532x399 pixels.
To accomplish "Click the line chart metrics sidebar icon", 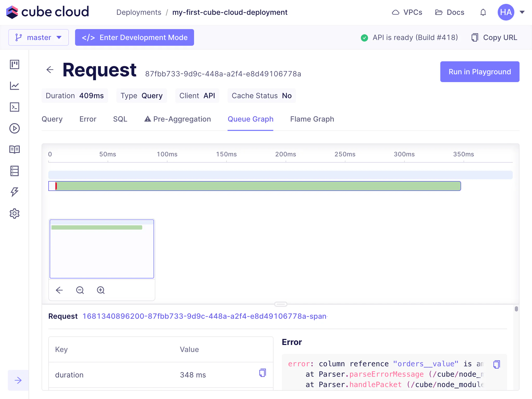I will click(x=15, y=86).
